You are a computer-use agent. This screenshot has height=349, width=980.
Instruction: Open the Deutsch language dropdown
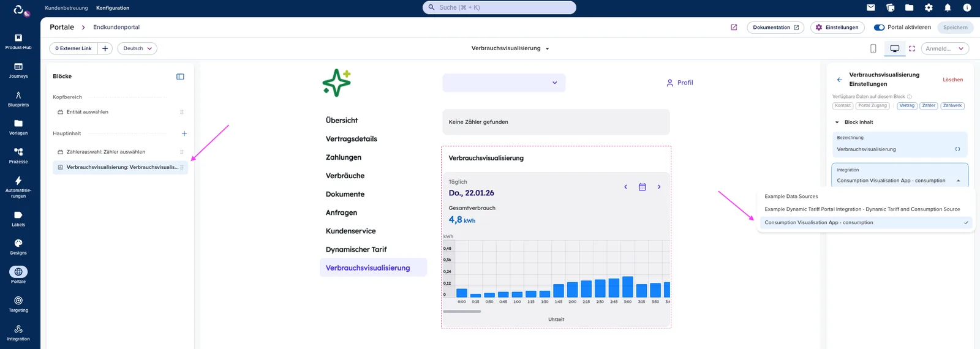(x=137, y=48)
